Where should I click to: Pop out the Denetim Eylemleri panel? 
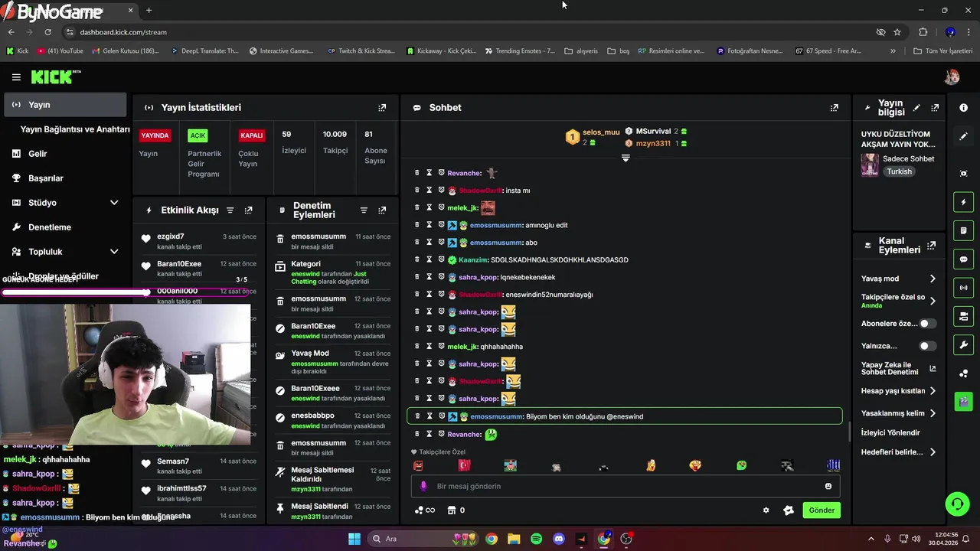pos(382,210)
